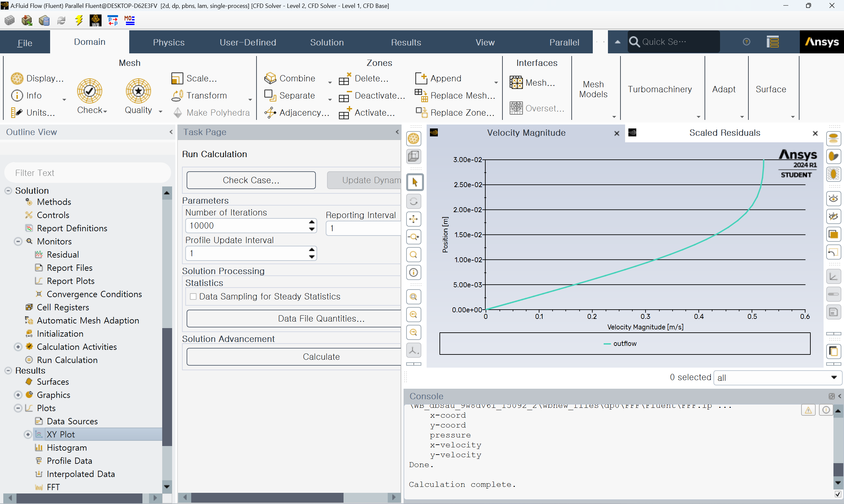This screenshot has width=844, height=504.
Task: Open the User-Defined ribbon tab
Action: point(248,42)
